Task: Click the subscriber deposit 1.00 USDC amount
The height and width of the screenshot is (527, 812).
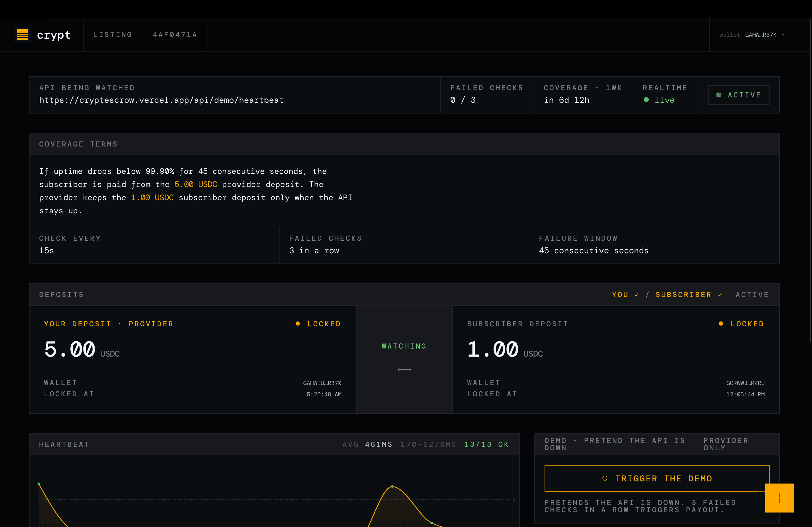Action: pos(505,350)
